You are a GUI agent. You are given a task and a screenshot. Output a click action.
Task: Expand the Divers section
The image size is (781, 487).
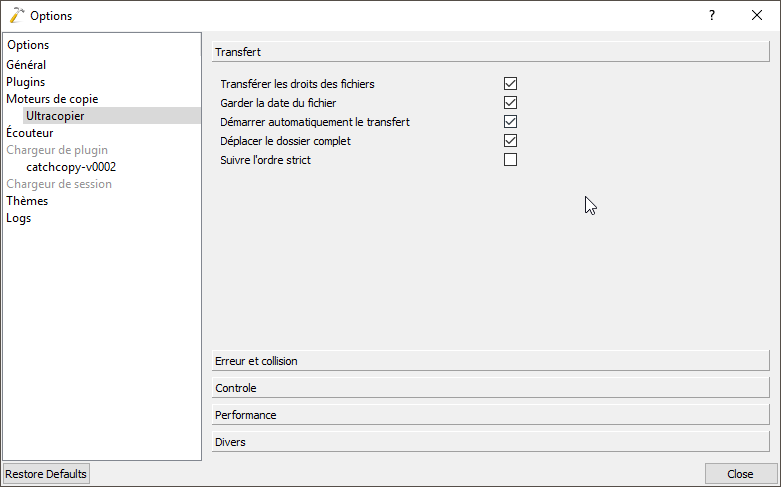[490, 442]
